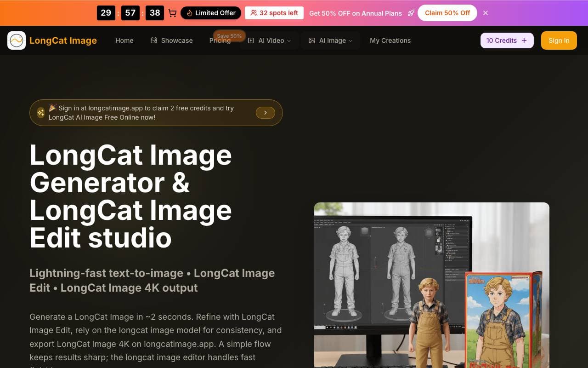Image resolution: width=588 pixels, height=368 pixels.
Task: Click the countdown hours value 29
Action: pyautogui.click(x=106, y=13)
